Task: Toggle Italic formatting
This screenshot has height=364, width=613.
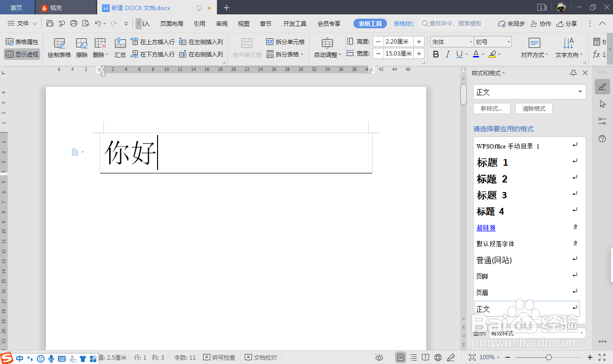Action: pyautogui.click(x=448, y=55)
